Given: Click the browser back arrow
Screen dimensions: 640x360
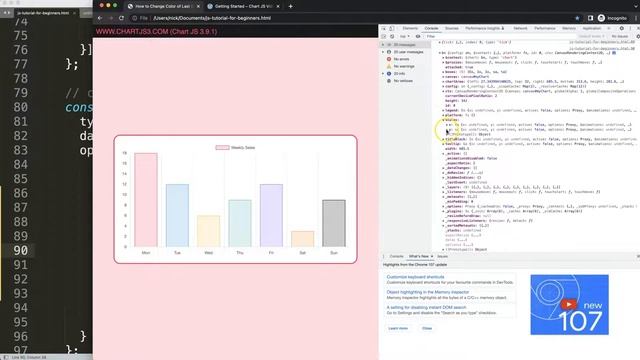Looking at the screenshot, I should (x=100, y=18).
